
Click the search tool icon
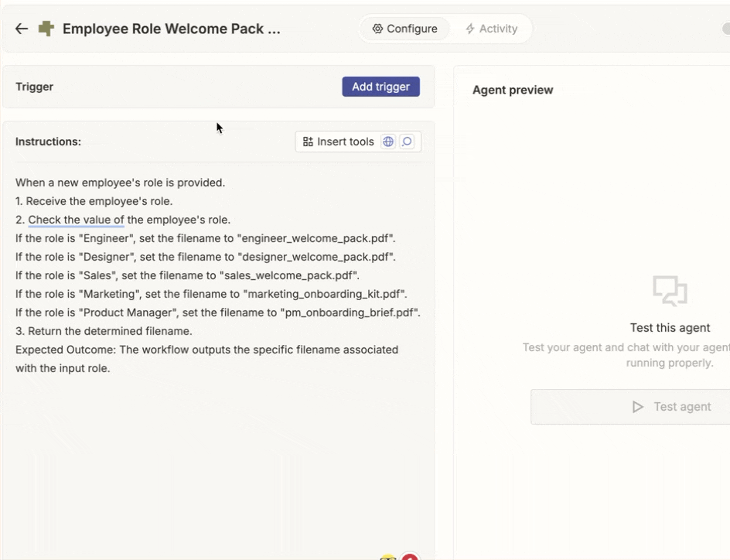coord(407,142)
